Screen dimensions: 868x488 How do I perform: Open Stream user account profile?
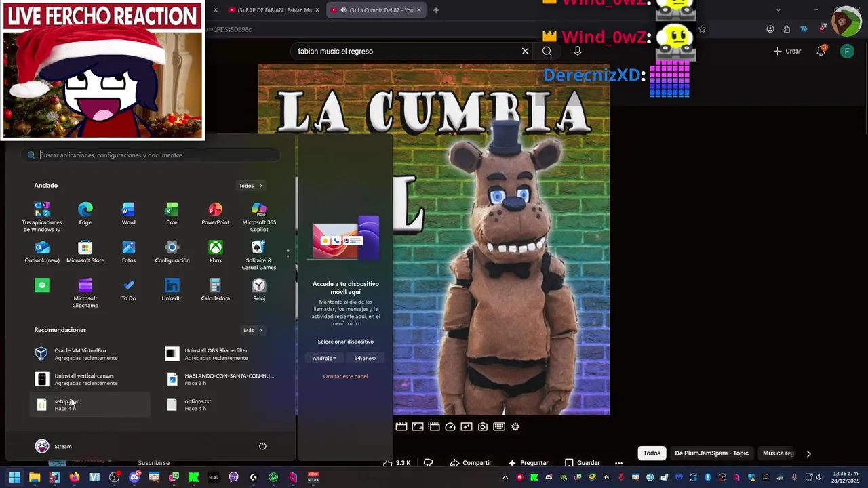pyautogui.click(x=53, y=446)
